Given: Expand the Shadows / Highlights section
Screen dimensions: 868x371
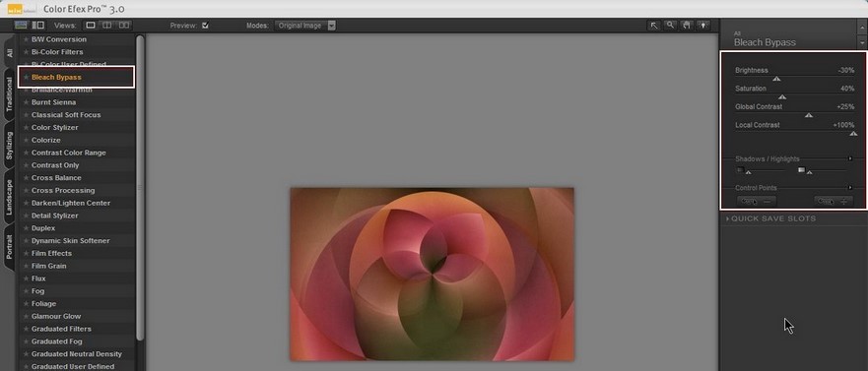Looking at the screenshot, I should (850, 158).
